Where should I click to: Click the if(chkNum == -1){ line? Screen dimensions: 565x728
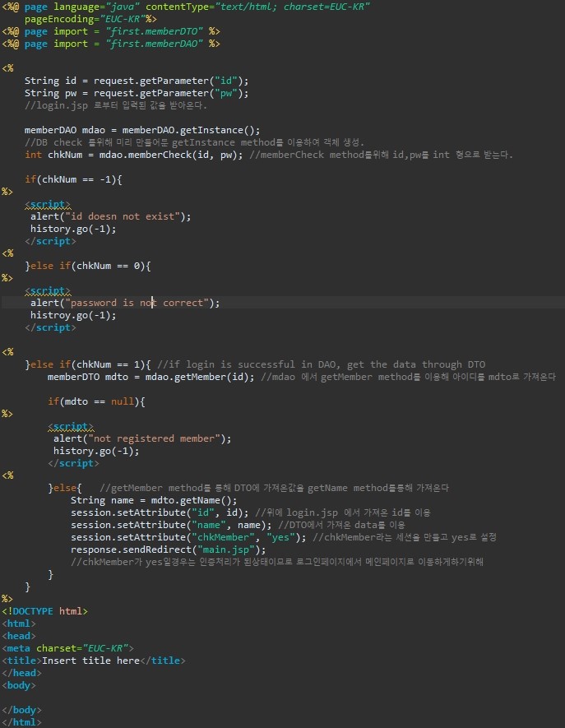(73, 179)
